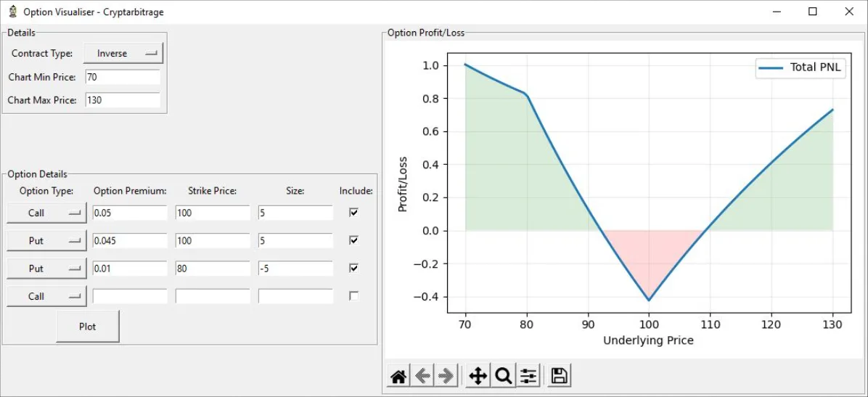Click the app icon in title bar
The height and width of the screenshot is (397, 868).
[x=13, y=11]
